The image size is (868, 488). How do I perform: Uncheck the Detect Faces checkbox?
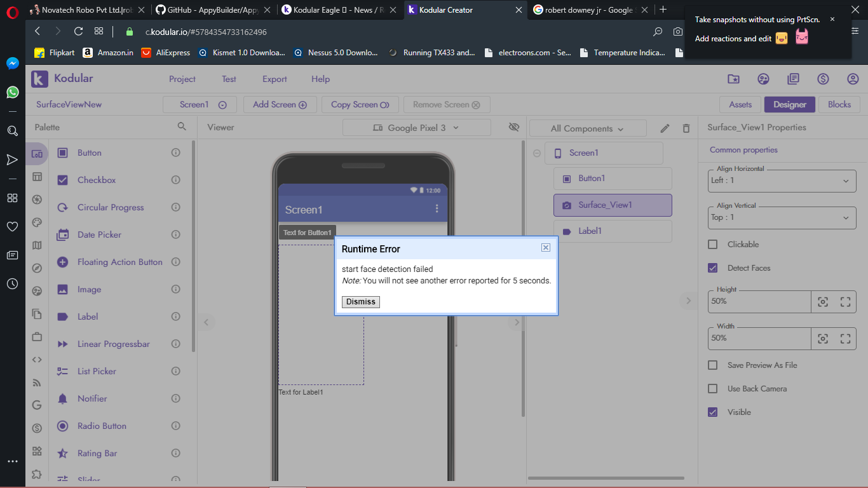coord(713,268)
